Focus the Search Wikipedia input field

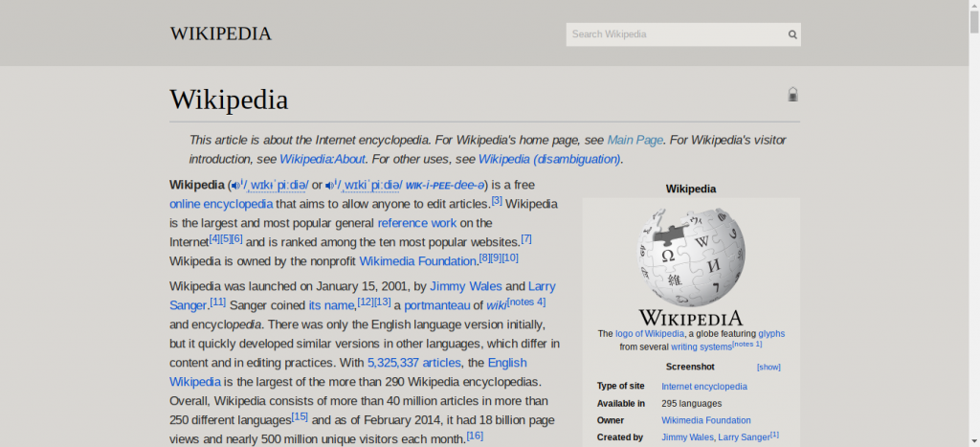click(677, 34)
